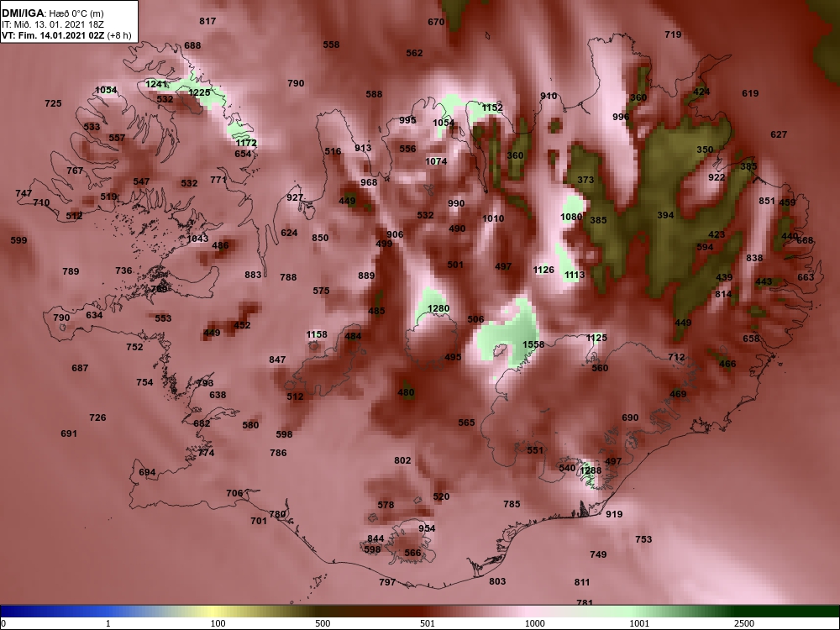The height and width of the screenshot is (630, 840).
Task: Click the map value '566'
Action: (x=412, y=553)
